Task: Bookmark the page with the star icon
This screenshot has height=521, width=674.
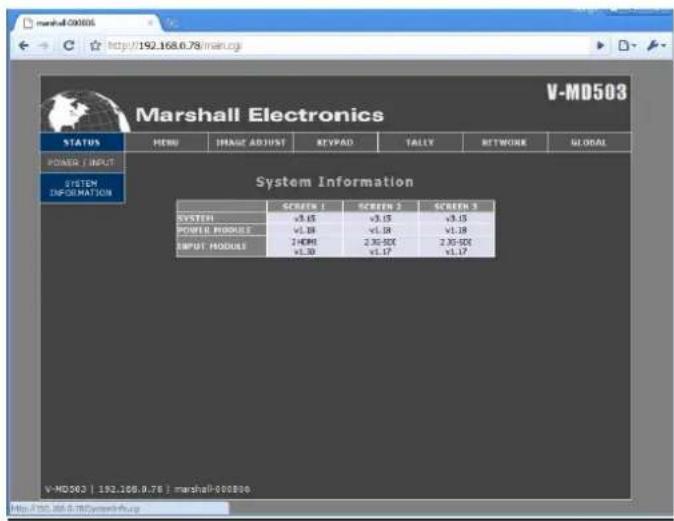Action: coord(95,45)
